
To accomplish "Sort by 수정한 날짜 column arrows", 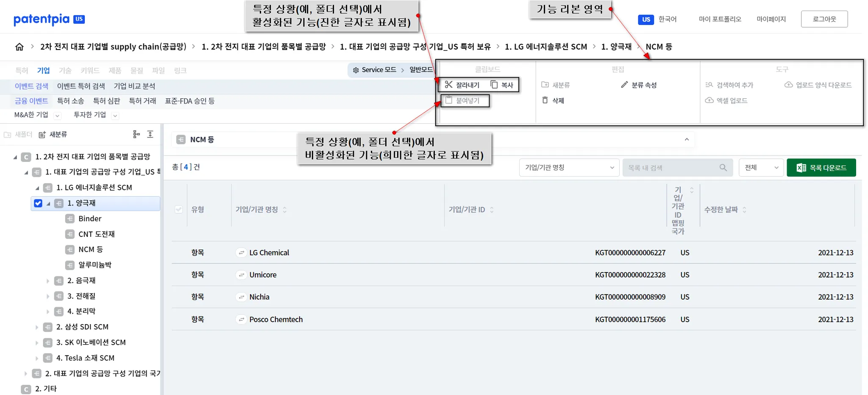I will click(x=744, y=210).
